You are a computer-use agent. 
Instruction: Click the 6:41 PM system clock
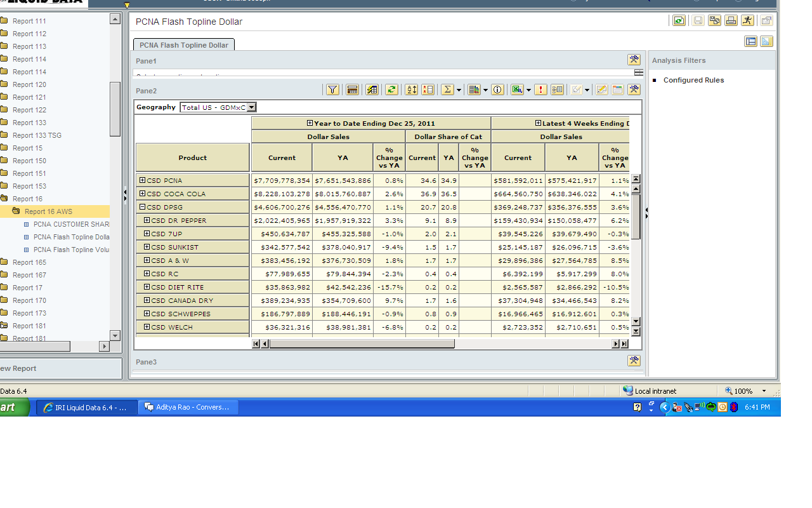pyautogui.click(x=757, y=407)
